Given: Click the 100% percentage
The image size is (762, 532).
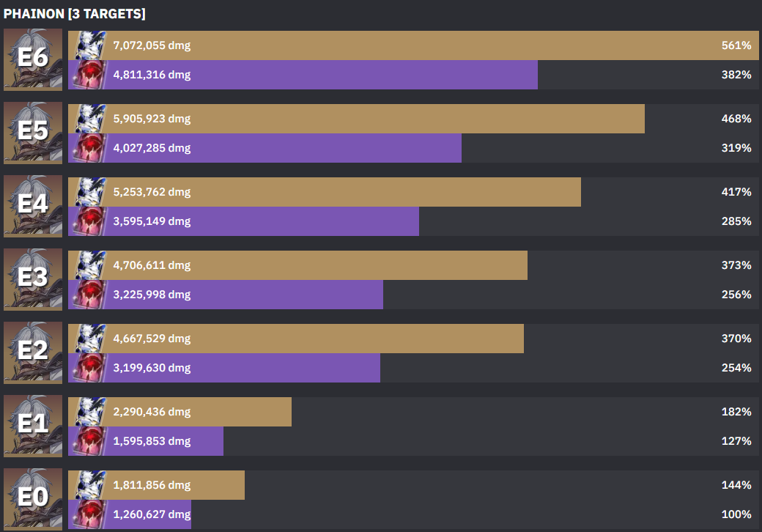Looking at the screenshot, I should pyautogui.click(x=737, y=514).
